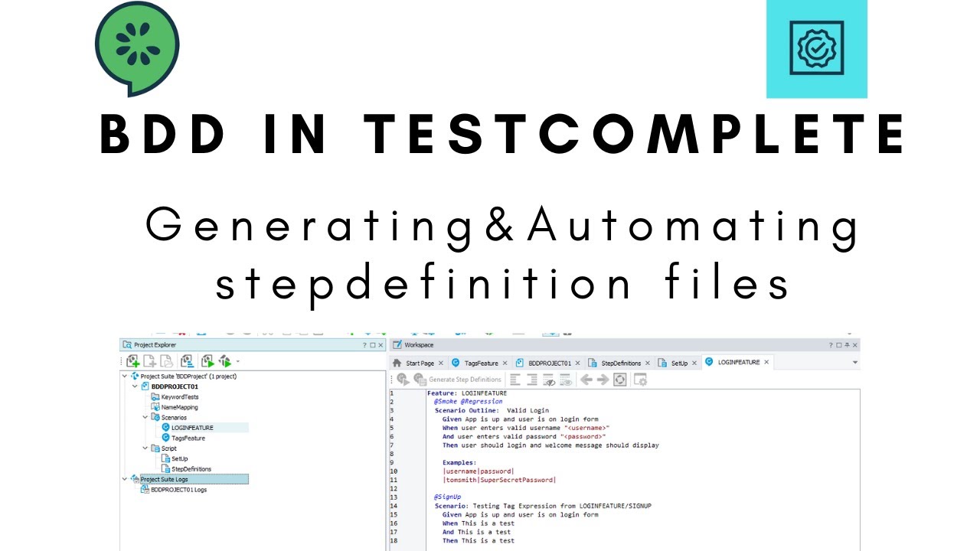
Task: Click the project items list icon in Project Explorer toolbar
Action: click(187, 361)
